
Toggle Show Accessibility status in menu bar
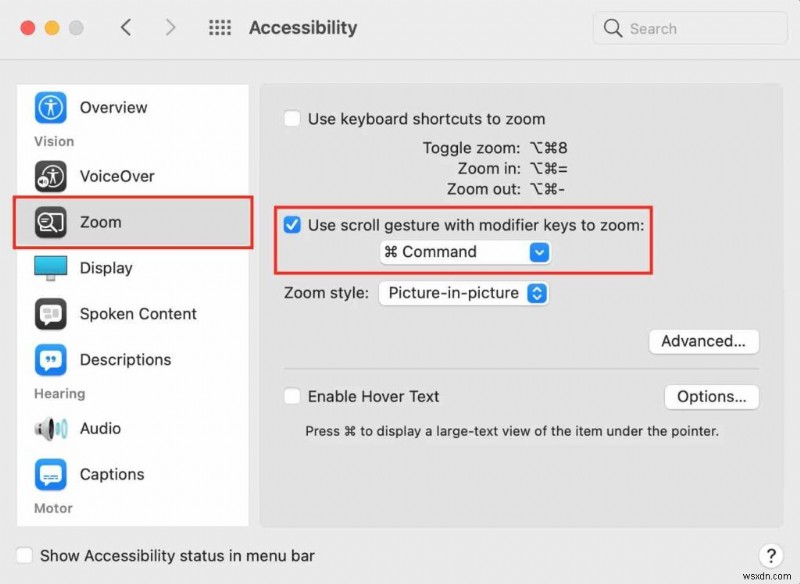(x=24, y=556)
